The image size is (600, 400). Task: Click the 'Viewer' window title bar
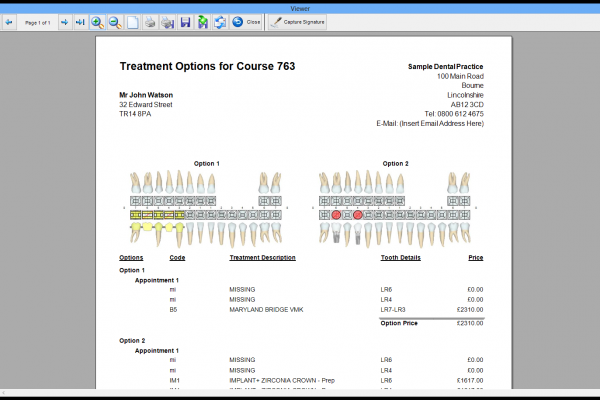[300, 8]
